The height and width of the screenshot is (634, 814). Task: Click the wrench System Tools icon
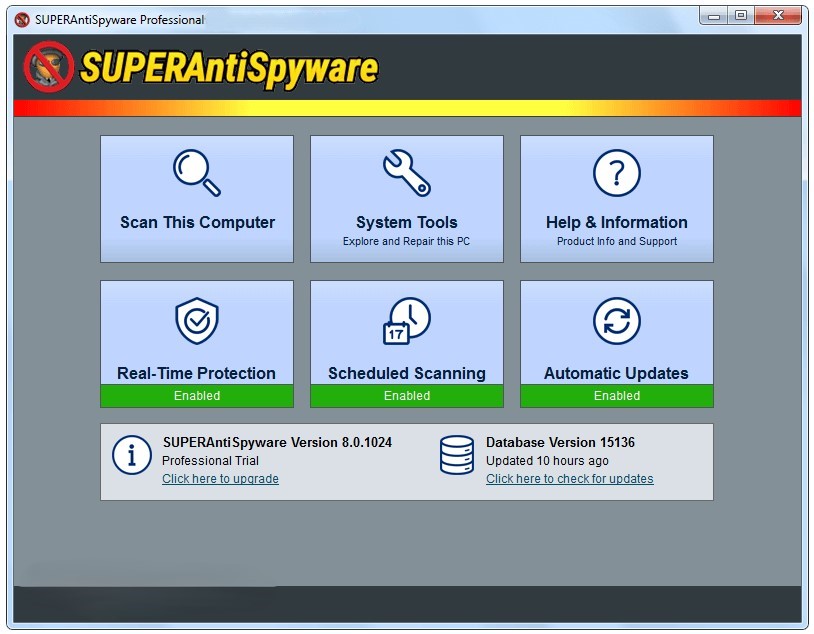click(406, 173)
